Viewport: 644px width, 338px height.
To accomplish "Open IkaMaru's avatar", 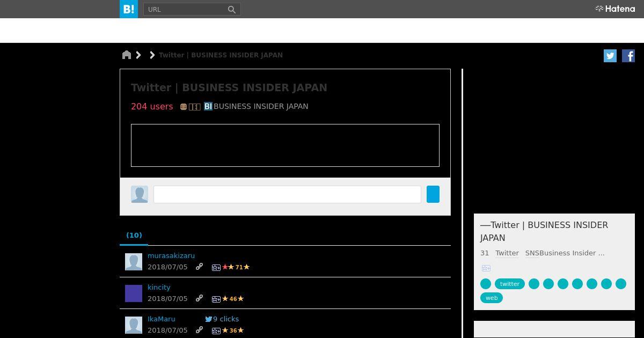I will [x=134, y=325].
